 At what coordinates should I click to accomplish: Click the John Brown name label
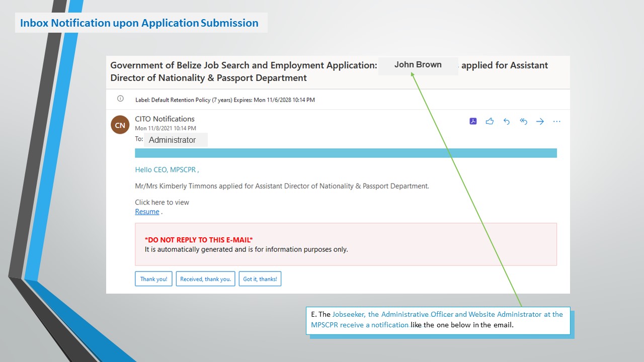click(418, 65)
